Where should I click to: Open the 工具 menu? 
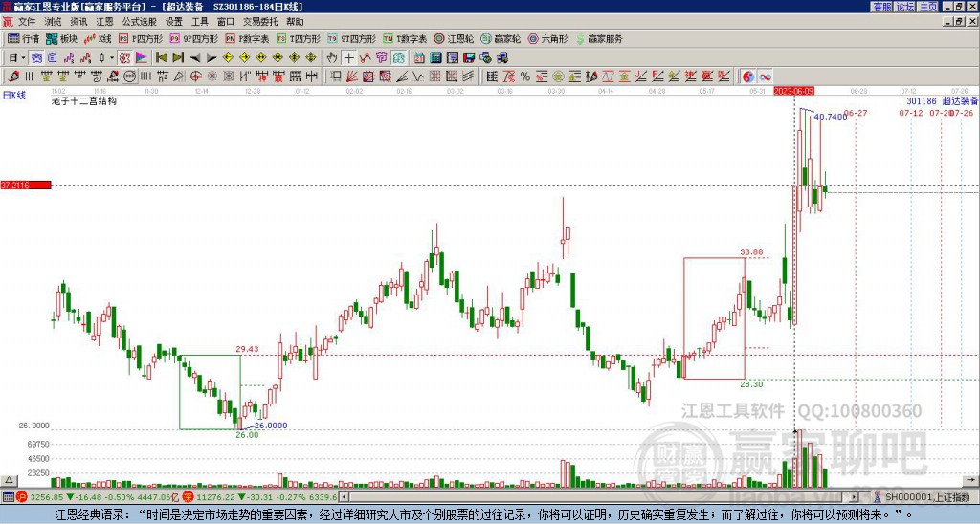tap(199, 22)
